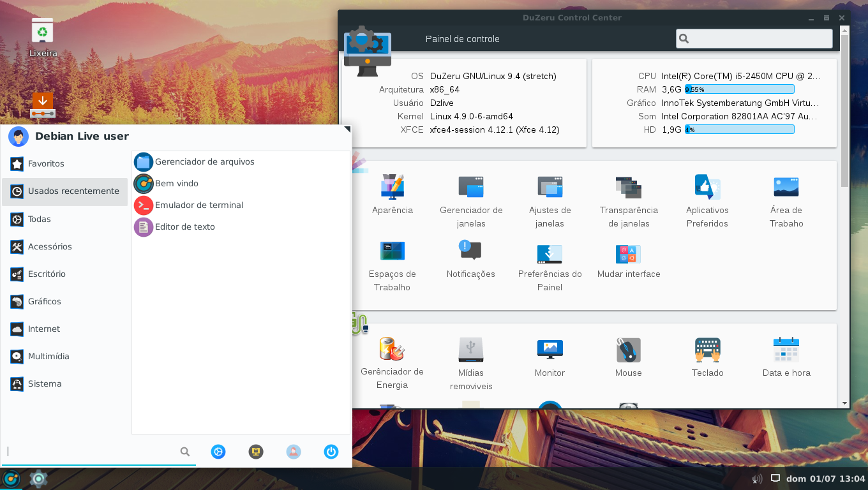Open Notificações settings
Viewport: 868px width, 490px height.
click(x=471, y=250)
